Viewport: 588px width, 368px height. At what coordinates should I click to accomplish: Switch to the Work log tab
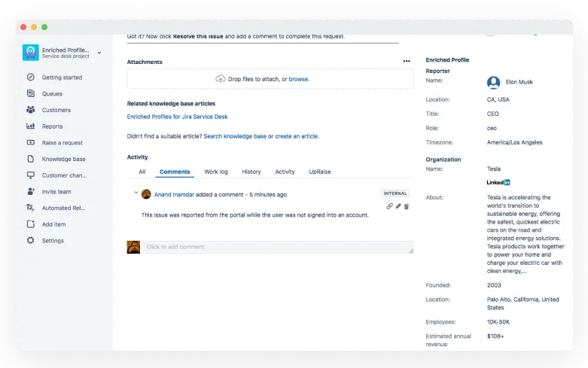tap(216, 172)
